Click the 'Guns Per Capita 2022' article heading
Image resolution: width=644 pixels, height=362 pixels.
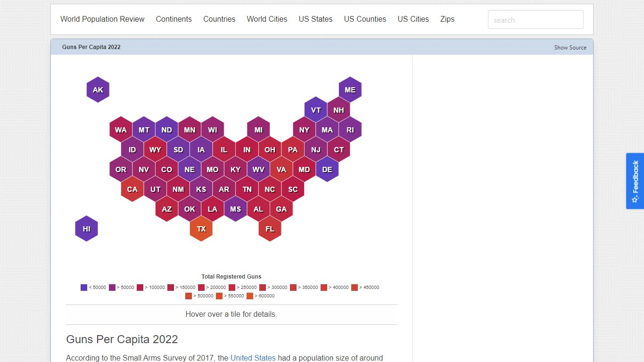click(x=122, y=339)
